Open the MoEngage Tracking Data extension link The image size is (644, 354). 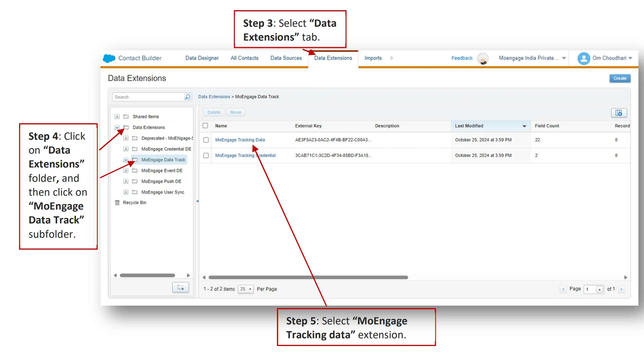tap(240, 140)
